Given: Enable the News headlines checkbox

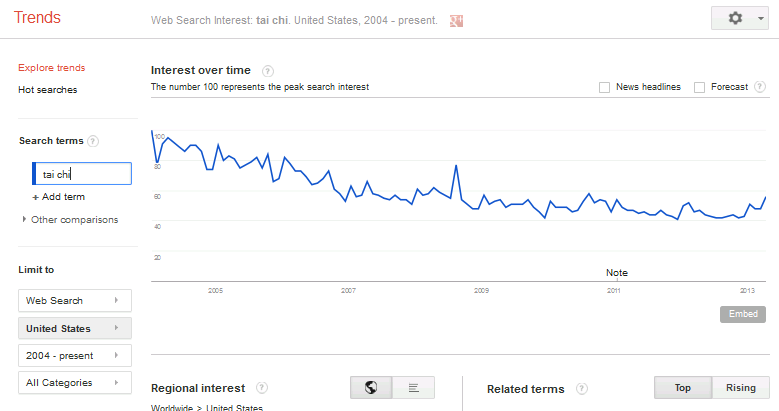Looking at the screenshot, I should pos(604,87).
